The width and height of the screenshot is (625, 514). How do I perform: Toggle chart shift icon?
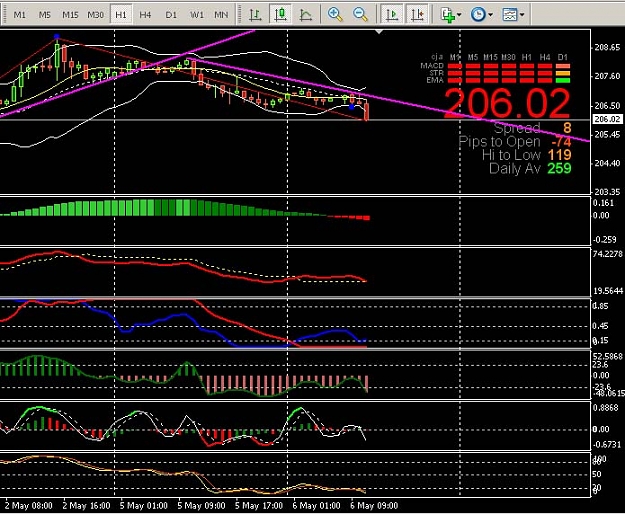[x=417, y=15]
